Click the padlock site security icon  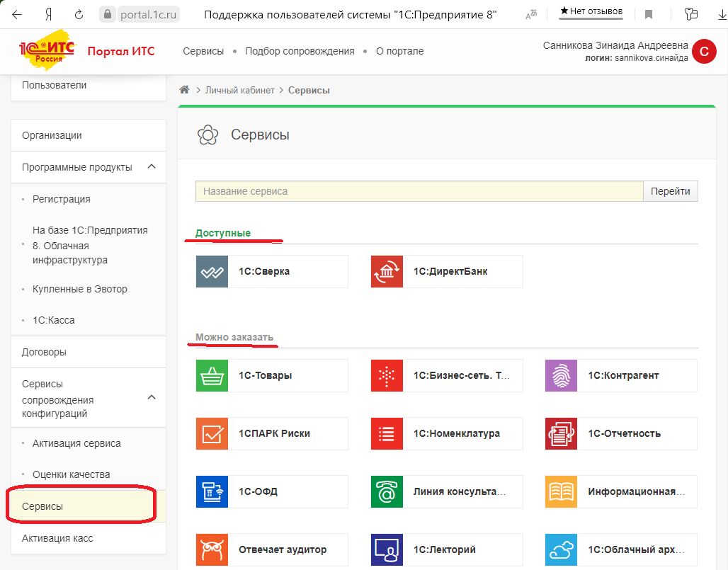[107, 14]
